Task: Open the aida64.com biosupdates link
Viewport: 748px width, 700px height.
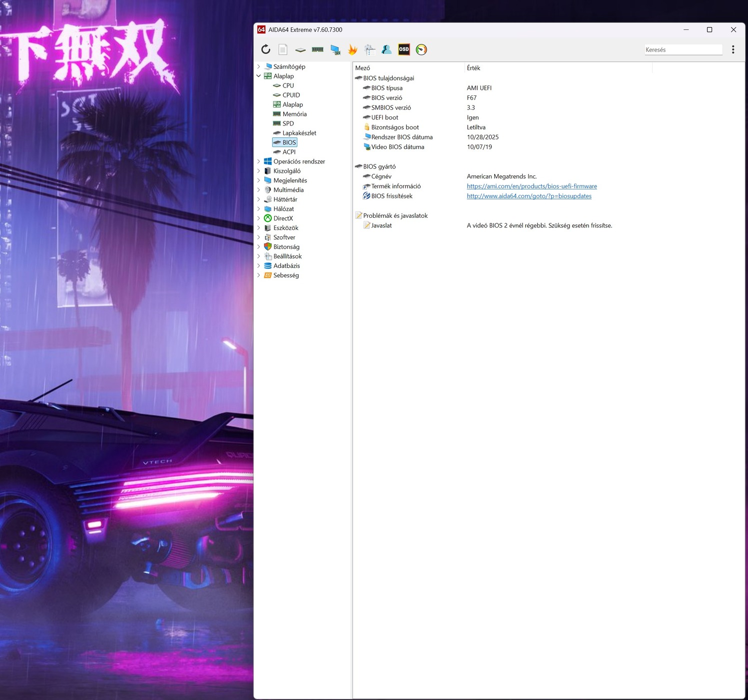Action: coord(529,196)
